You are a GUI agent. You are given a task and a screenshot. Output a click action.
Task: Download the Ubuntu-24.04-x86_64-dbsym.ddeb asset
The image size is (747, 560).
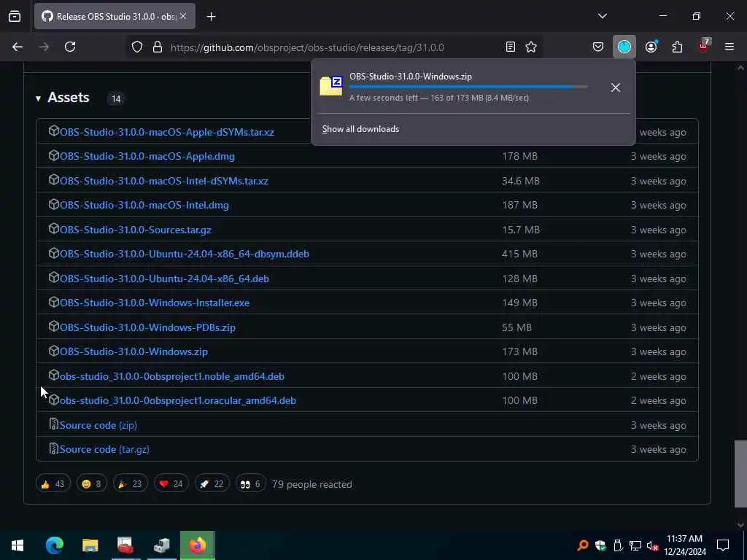(x=185, y=254)
